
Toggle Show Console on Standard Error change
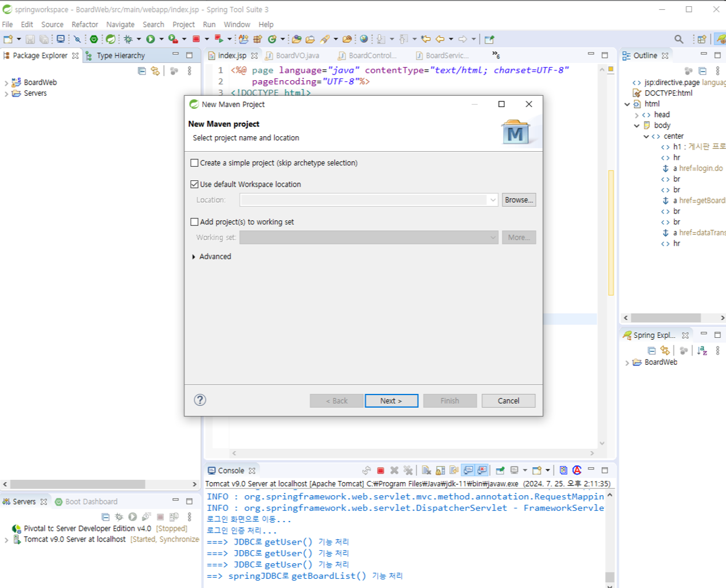tap(482, 471)
